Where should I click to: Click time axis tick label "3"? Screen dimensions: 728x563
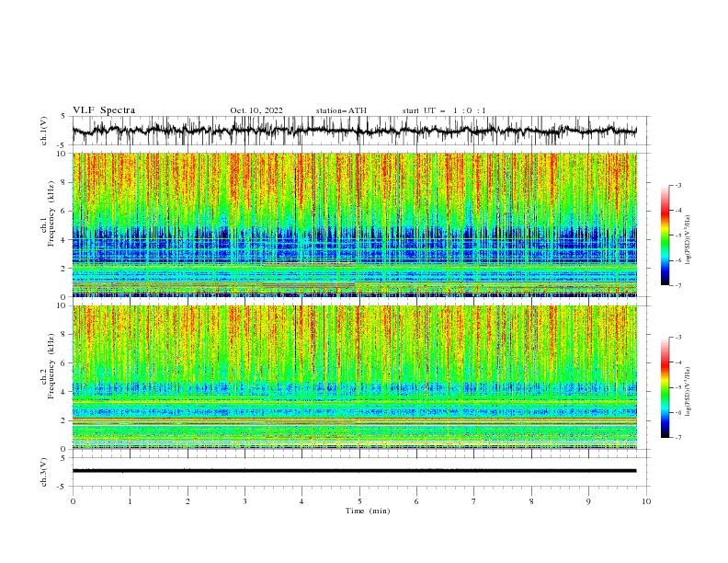click(x=245, y=501)
